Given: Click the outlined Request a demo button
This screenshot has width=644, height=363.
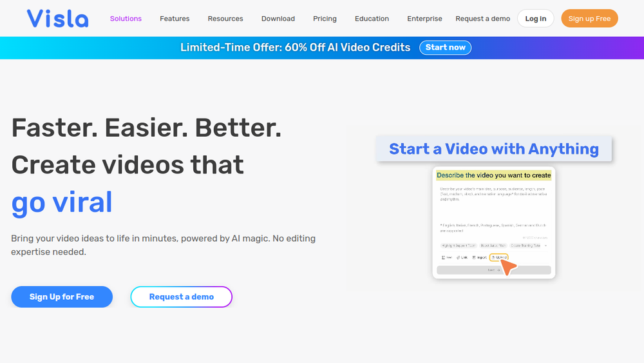Looking at the screenshot, I should pyautogui.click(x=182, y=297).
